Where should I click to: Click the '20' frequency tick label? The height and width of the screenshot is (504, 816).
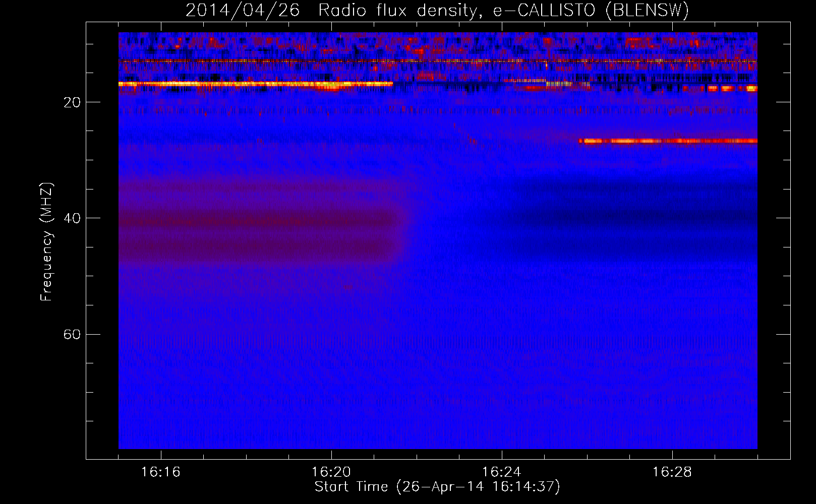click(x=72, y=102)
